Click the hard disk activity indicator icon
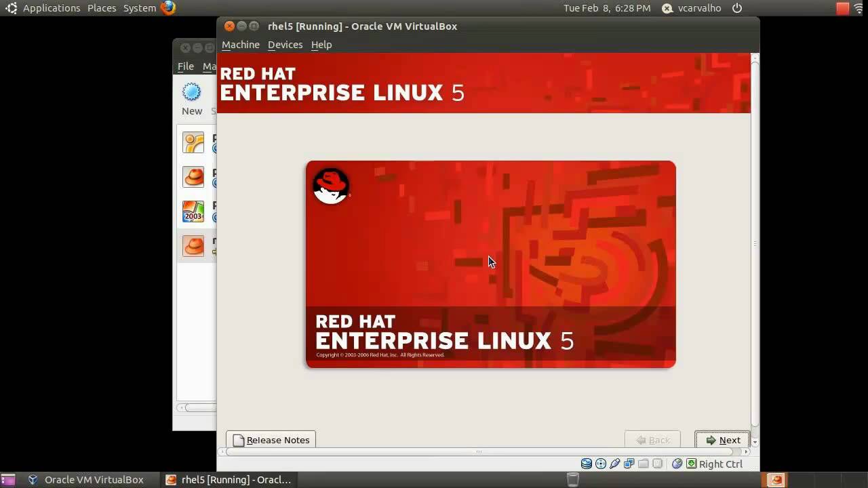This screenshot has width=868, height=488. (587, 464)
